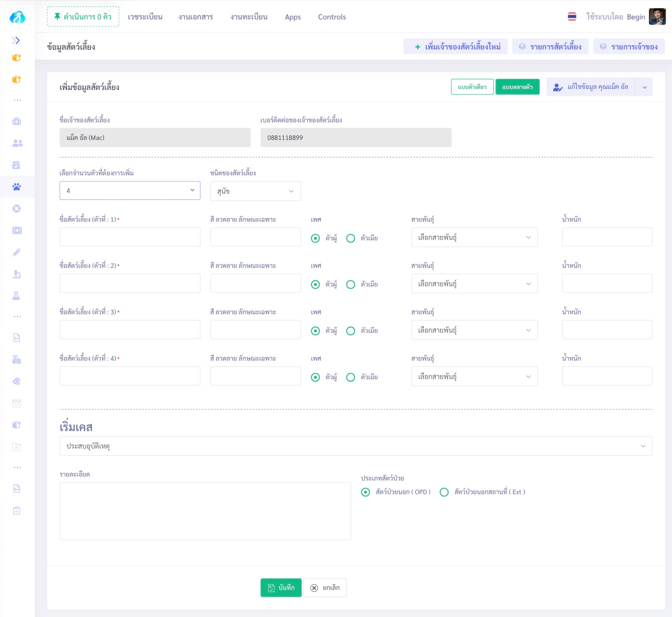
Task: Click the calendar check sidebar icon
Action: 16,165
